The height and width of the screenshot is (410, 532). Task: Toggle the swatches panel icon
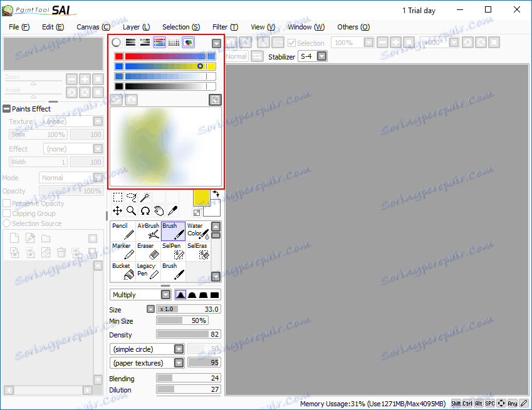pos(174,43)
